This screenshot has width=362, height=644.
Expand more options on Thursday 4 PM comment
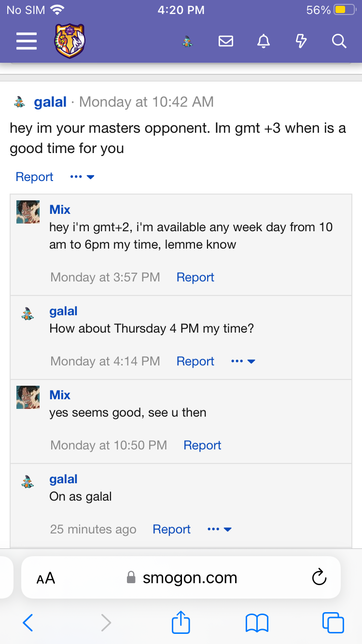[x=243, y=362]
